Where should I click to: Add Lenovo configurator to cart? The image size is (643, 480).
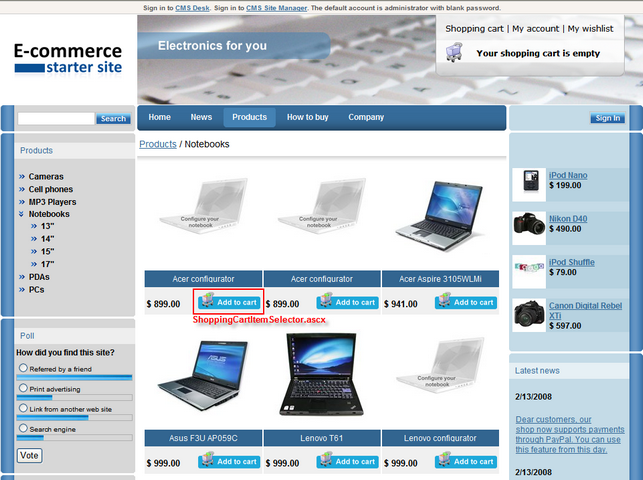(466, 461)
